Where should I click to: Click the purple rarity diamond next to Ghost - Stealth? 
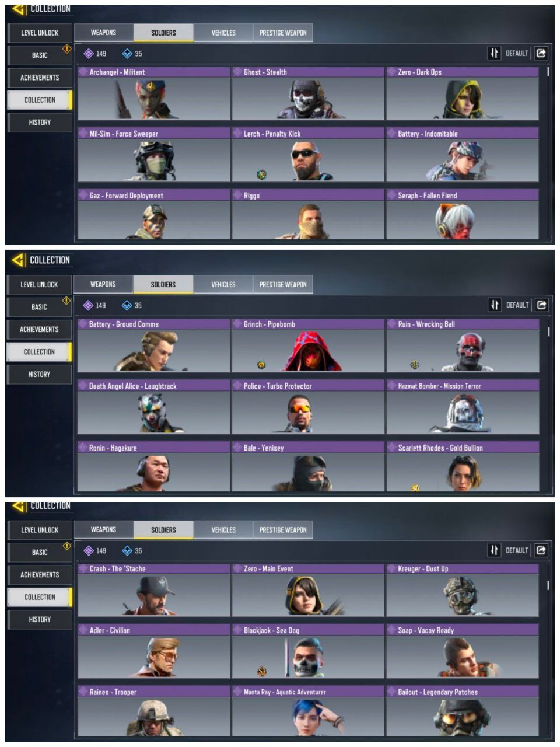237,72
